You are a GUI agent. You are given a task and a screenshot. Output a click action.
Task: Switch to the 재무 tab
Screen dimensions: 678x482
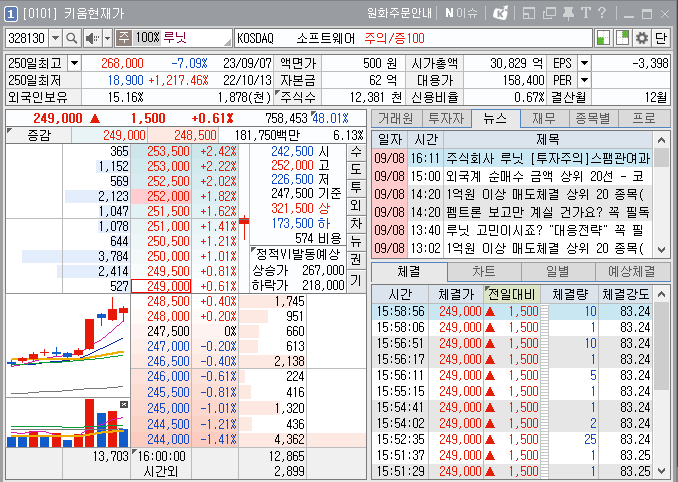point(544,118)
